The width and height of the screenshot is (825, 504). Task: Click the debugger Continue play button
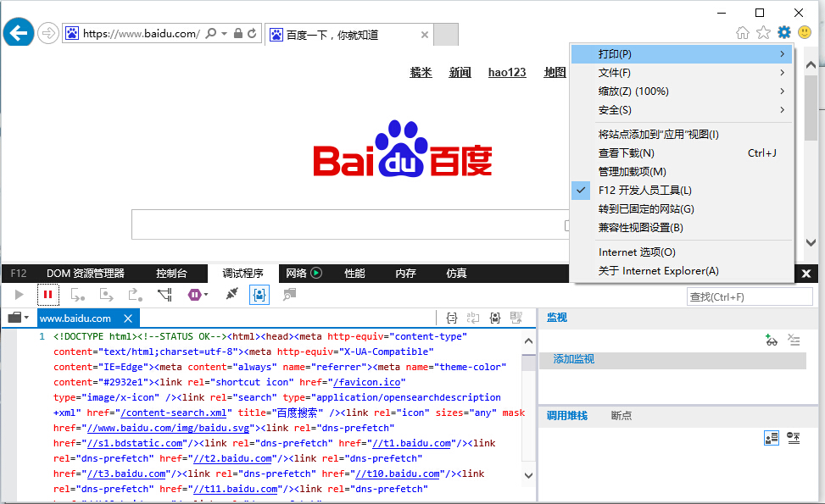(19, 294)
